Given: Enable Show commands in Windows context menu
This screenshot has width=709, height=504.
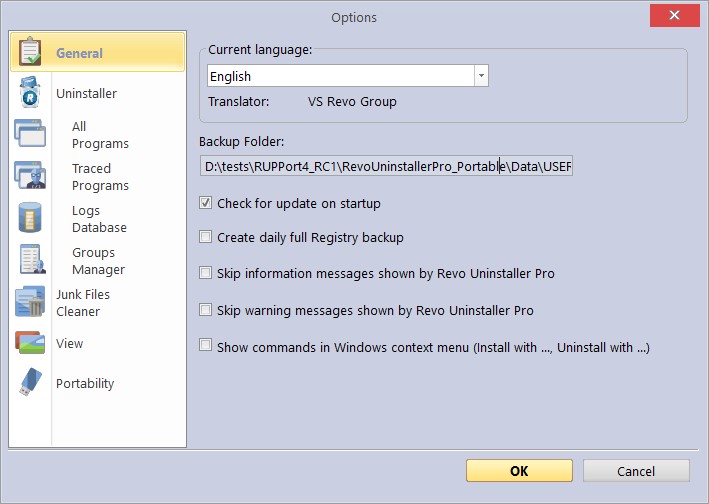Looking at the screenshot, I should coord(205,345).
